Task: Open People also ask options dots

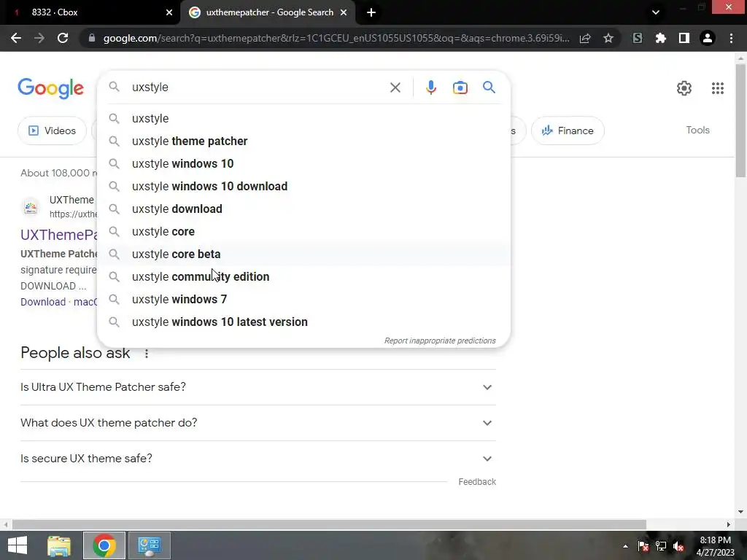Action: tap(146, 354)
